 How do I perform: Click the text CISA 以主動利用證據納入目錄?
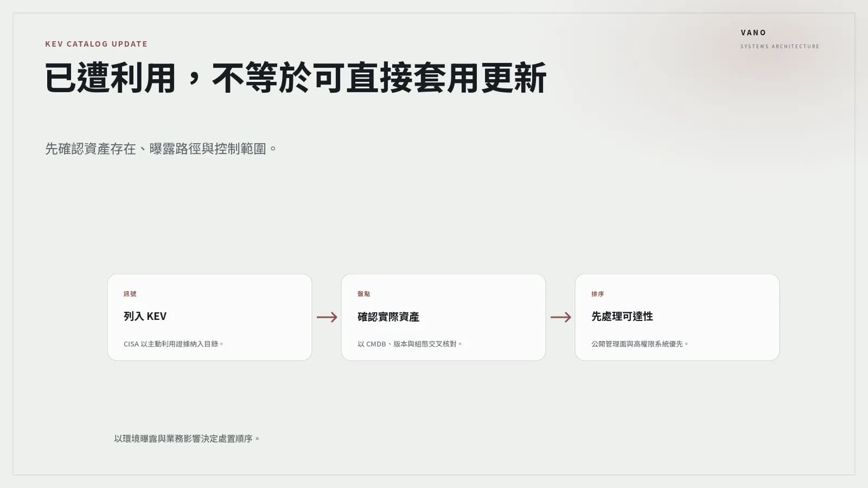point(174,344)
